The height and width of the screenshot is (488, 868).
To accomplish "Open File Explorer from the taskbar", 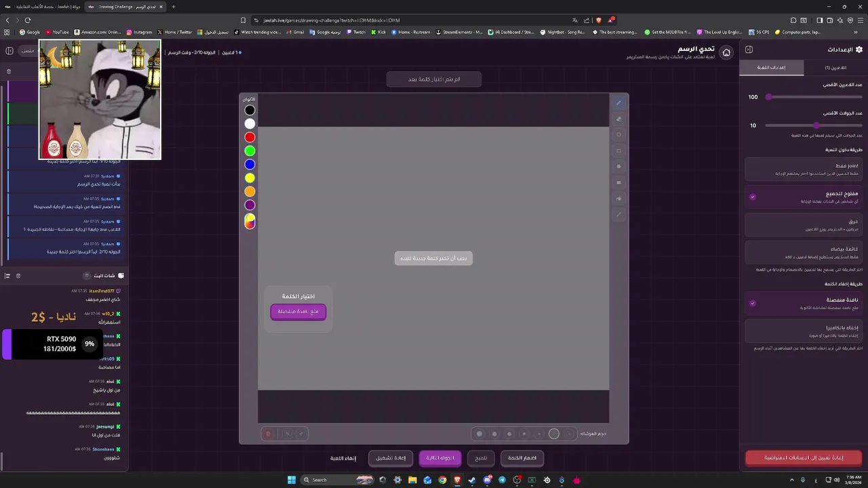I will (x=412, y=480).
